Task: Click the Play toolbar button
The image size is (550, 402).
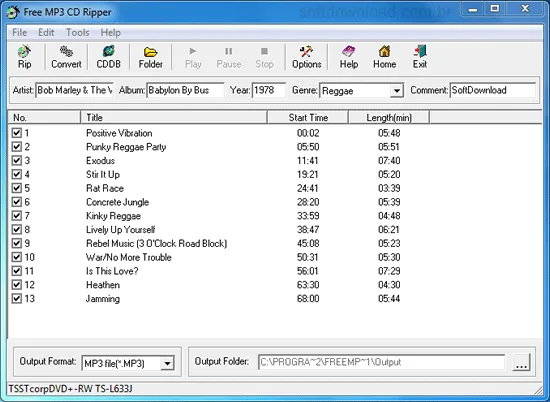Action: [193, 57]
